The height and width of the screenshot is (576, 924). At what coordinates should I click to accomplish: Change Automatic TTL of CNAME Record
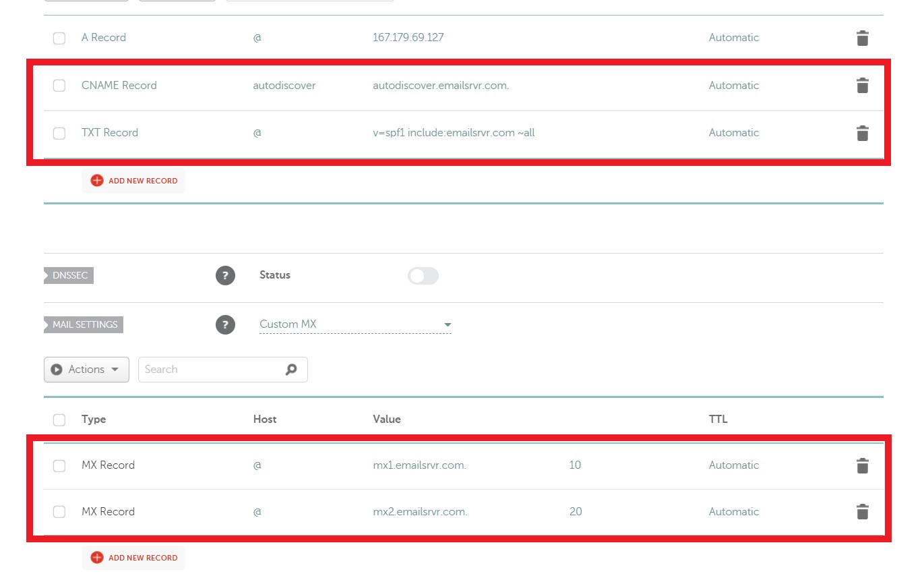(734, 86)
